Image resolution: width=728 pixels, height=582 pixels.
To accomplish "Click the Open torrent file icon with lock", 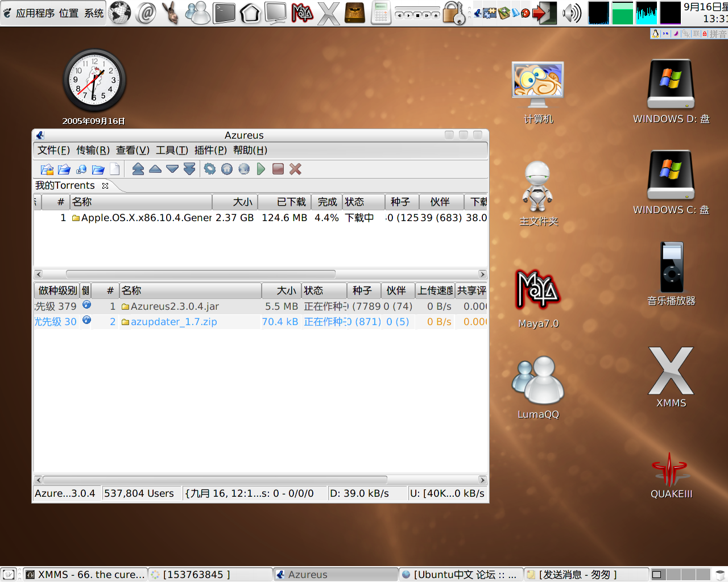I will point(47,169).
